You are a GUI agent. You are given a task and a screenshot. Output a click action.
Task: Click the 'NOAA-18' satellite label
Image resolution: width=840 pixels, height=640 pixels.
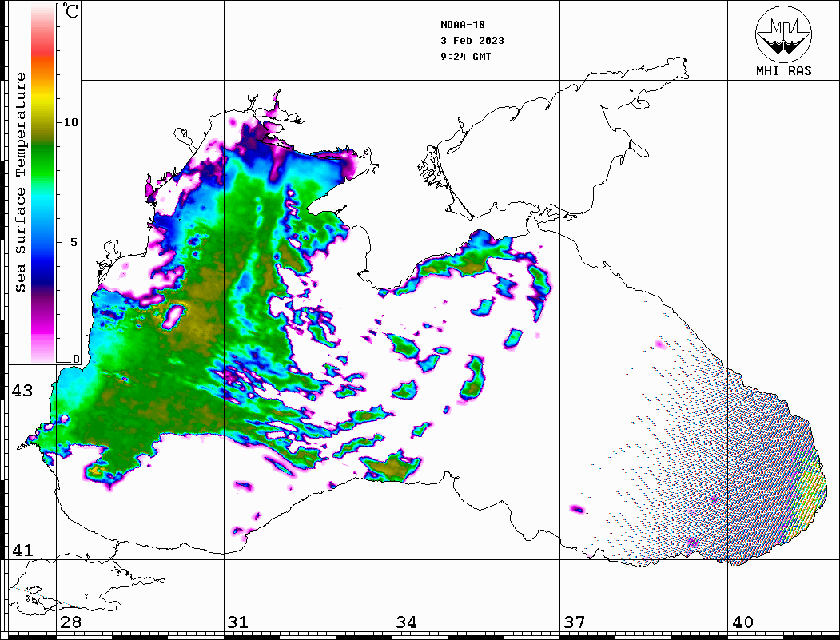point(463,25)
